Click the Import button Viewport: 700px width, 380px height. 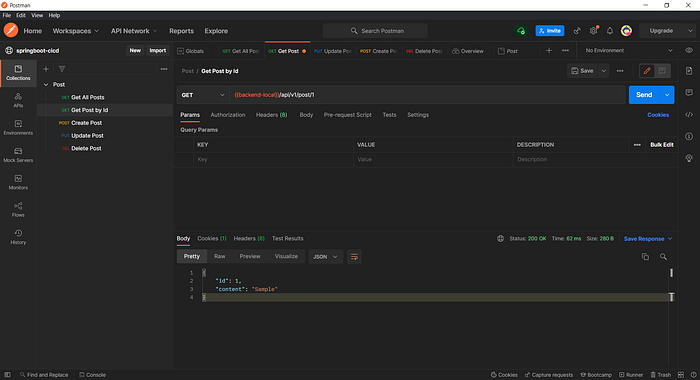158,50
